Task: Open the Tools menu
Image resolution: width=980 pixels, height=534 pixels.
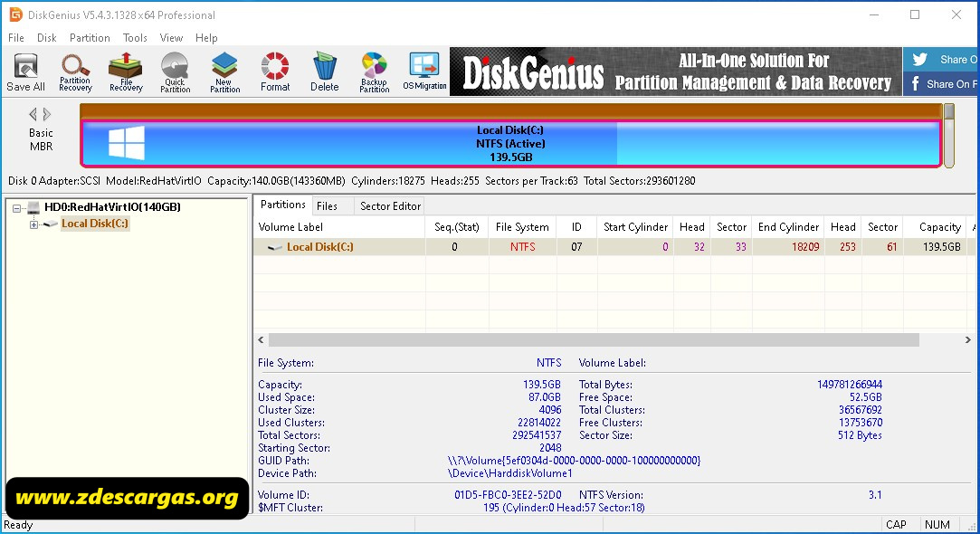Action: point(135,37)
